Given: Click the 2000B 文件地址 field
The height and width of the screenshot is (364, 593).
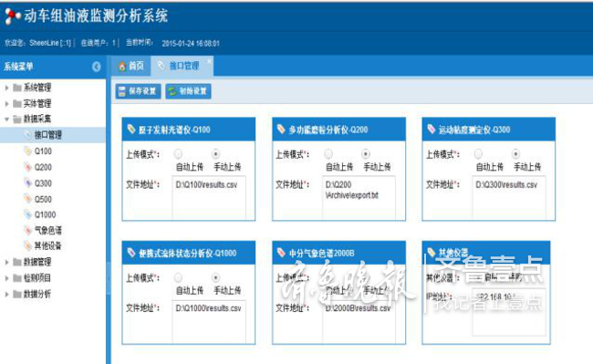Looking at the screenshot, I should click(x=359, y=321).
